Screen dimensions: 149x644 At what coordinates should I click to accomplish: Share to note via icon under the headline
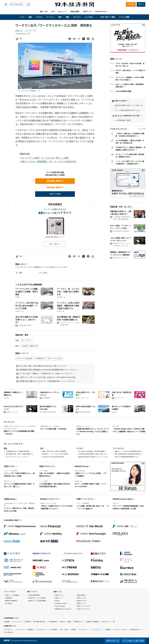(79, 39)
